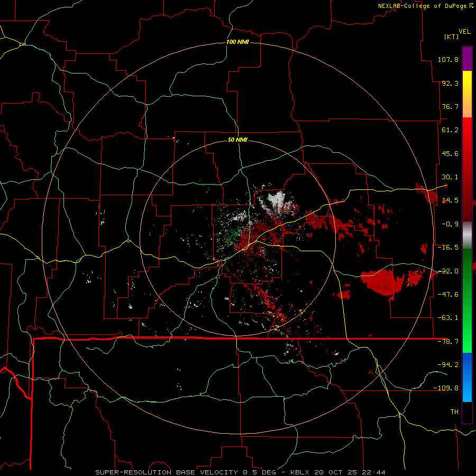
Task: Click the -78.7 velocity scale value
Action: (x=448, y=342)
